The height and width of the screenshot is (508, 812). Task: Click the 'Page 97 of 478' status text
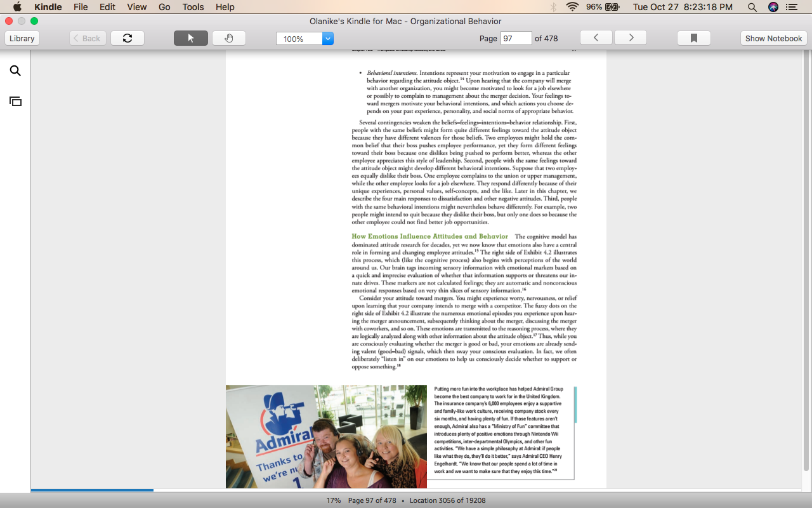[372, 500]
